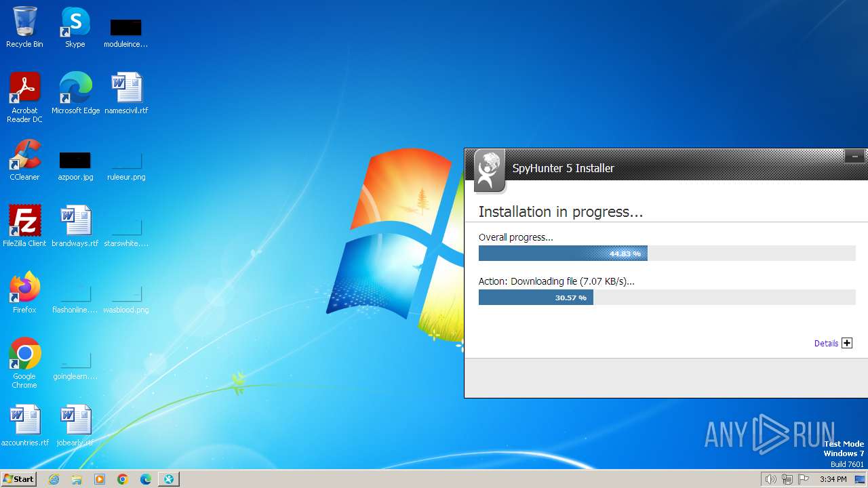Image resolution: width=868 pixels, height=488 pixels.
Task: Open the Windows Start menu
Action: pyautogui.click(x=18, y=479)
